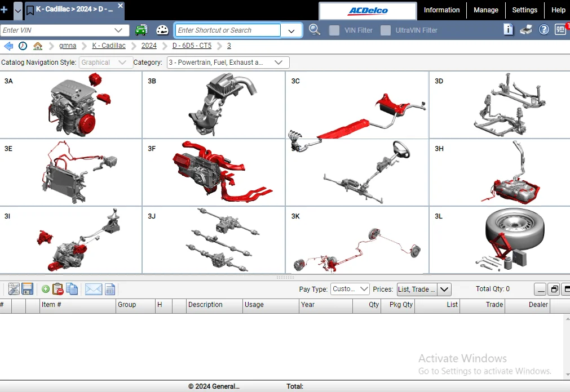
Task: Click the green add item icon
Action: [46, 289]
